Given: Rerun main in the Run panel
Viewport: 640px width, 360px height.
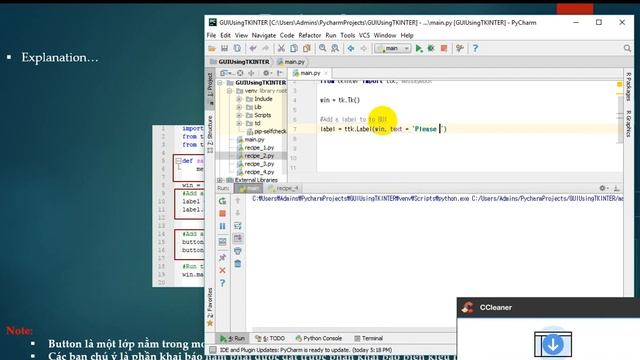Looking at the screenshot, I should 222,201.
